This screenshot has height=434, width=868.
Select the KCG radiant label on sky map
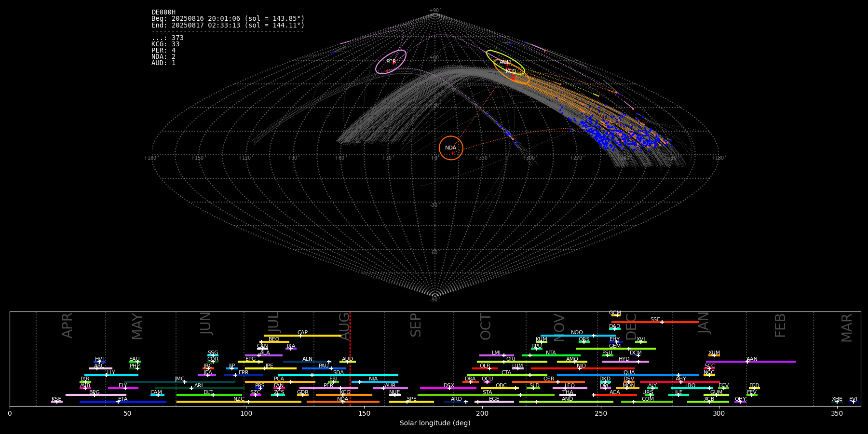(511, 71)
